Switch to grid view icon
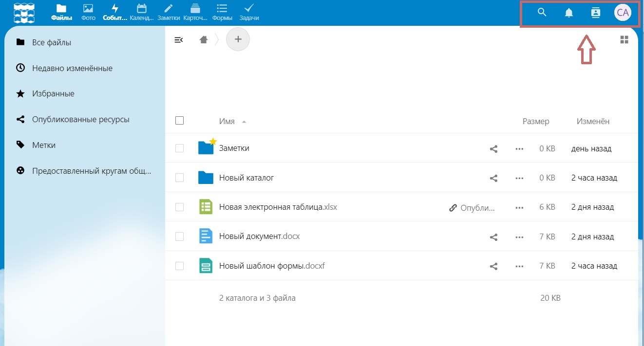This screenshot has height=346, width=644. point(624,40)
